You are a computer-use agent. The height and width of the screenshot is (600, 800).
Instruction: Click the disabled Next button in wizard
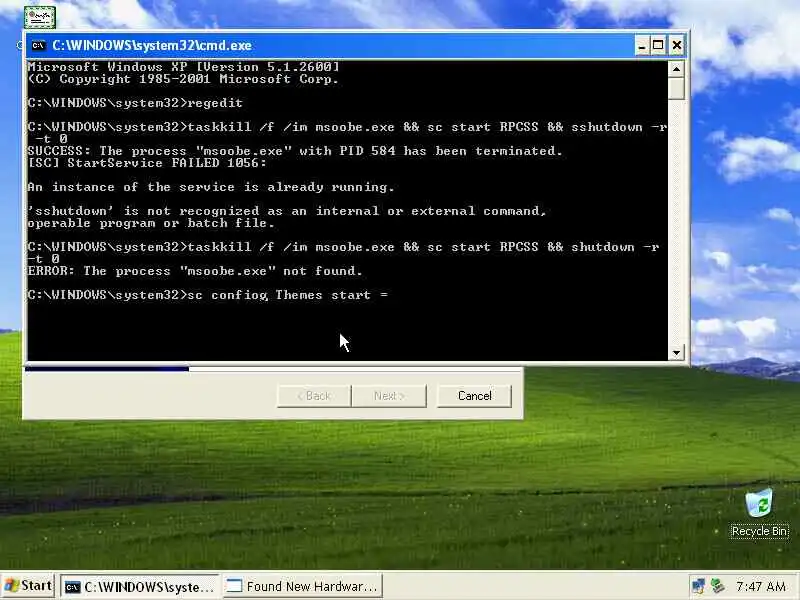click(x=389, y=396)
